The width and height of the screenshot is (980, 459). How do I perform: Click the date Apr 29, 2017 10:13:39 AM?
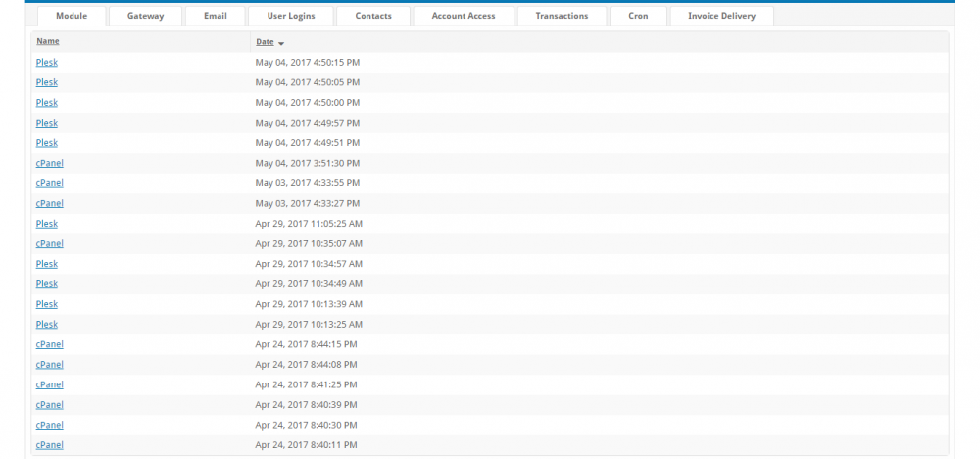[x=309, y=304]
